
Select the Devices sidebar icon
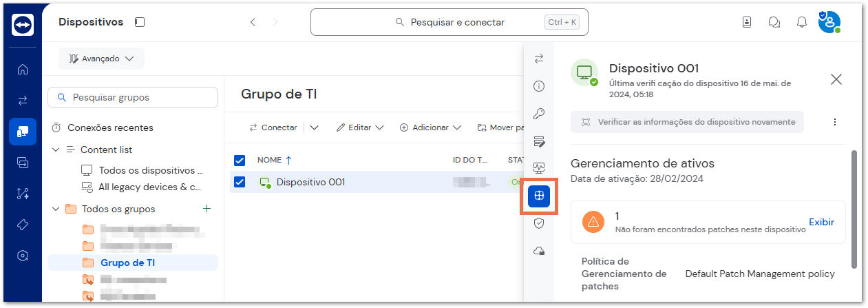point(23,132)
